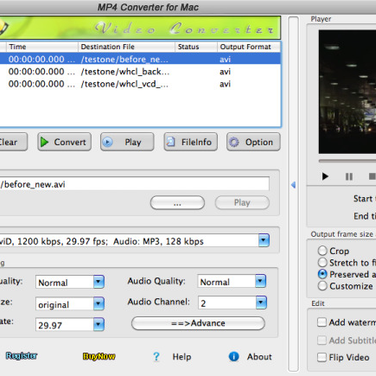Click the BuyNow link
This screenshot has height=376, width=376.
[x=99, y=356]
